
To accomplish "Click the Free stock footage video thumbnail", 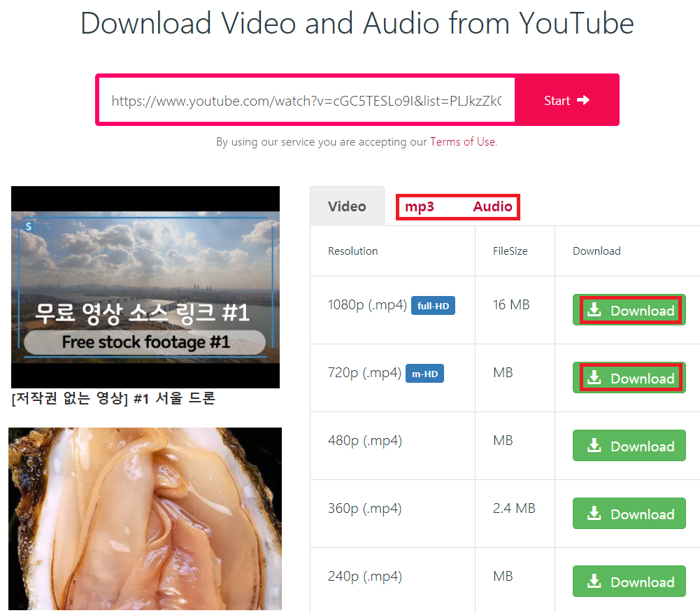I will click(x=145, y=287).
